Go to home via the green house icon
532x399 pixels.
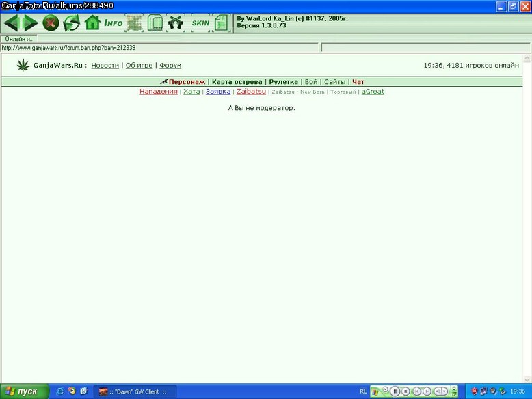[x=92, y=23]
